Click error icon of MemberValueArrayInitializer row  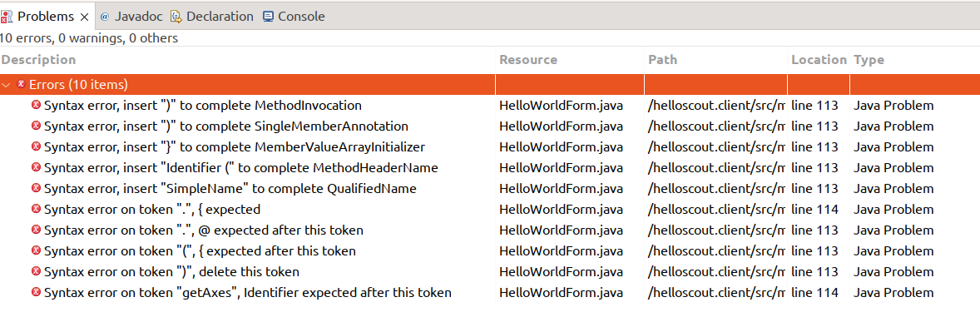[x=36, y=147]
